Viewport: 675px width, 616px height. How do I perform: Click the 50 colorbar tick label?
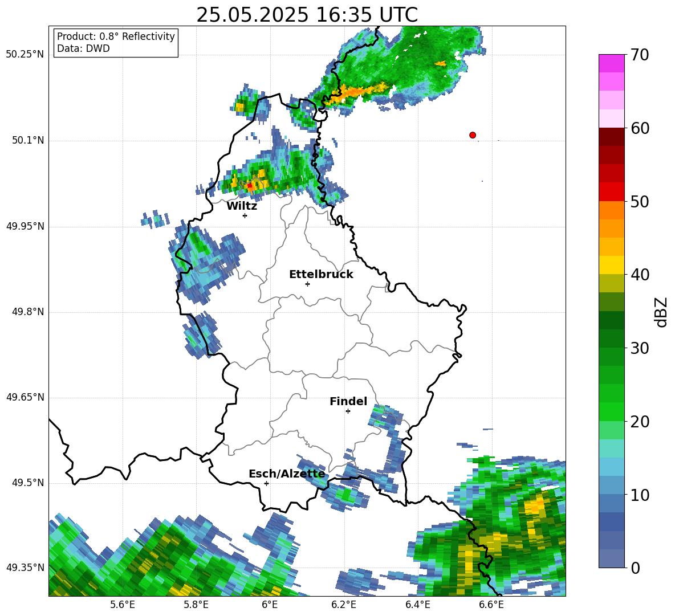(640, 201)
